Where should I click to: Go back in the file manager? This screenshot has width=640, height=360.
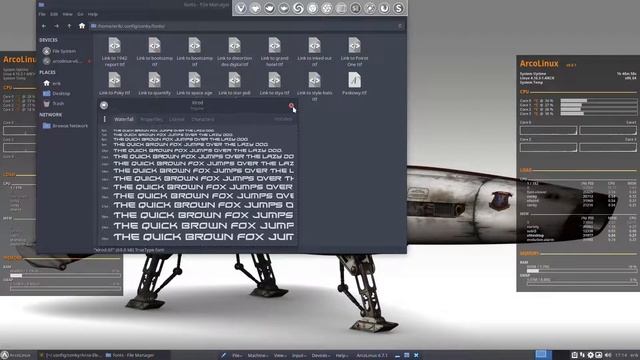click(x=44, y=26)
